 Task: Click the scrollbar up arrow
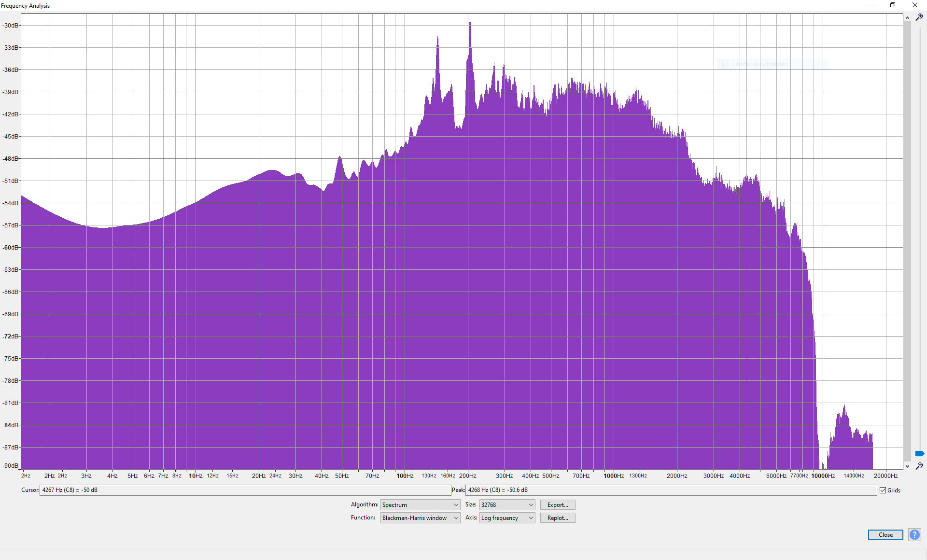click(908, 18)
